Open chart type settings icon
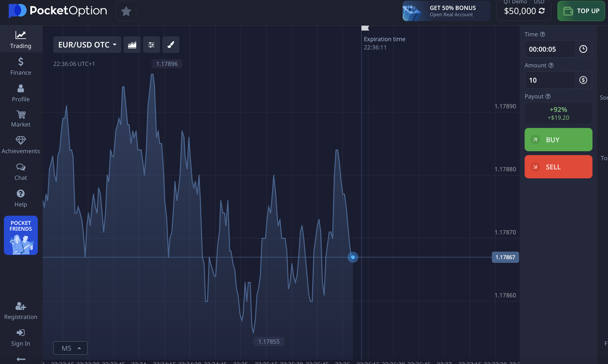This screenshot has width=608, height=364. 132,45
